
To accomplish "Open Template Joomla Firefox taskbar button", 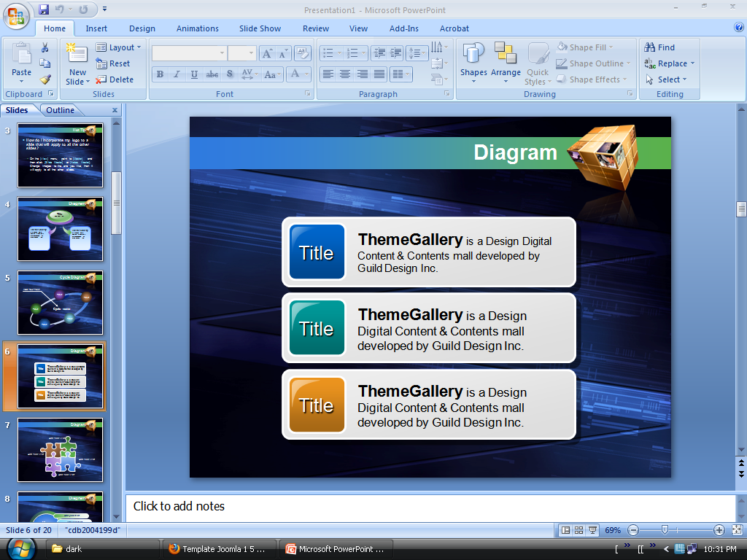I will pyautogui.click(x=219, y=549).
